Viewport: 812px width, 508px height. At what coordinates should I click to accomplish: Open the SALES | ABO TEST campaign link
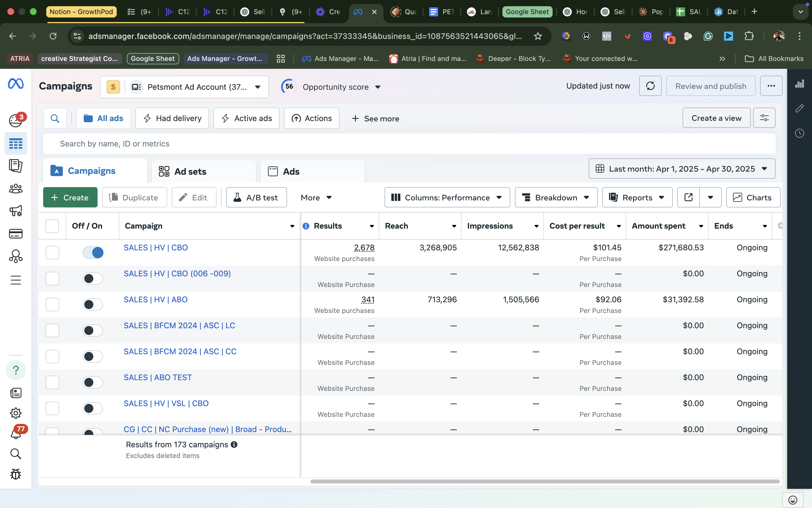coord(158,377)
